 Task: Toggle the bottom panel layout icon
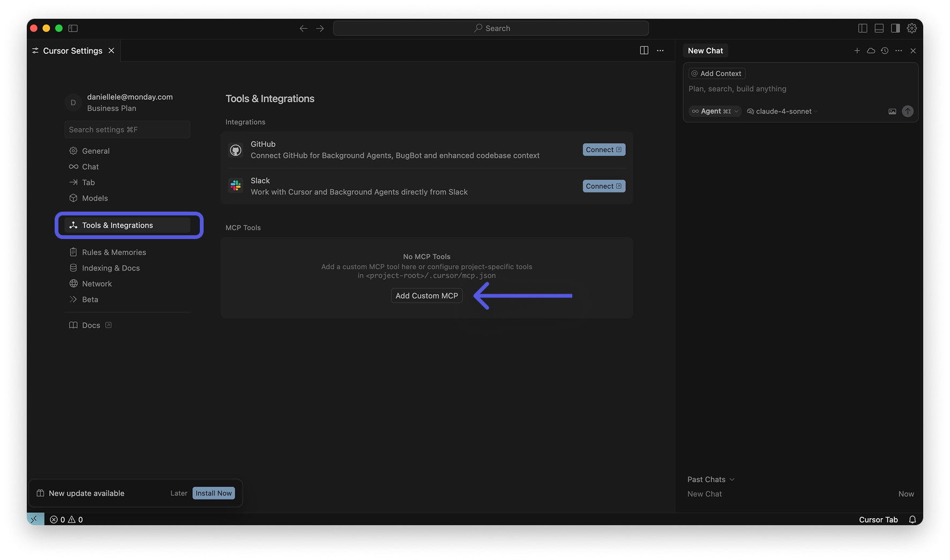point(879,28)
